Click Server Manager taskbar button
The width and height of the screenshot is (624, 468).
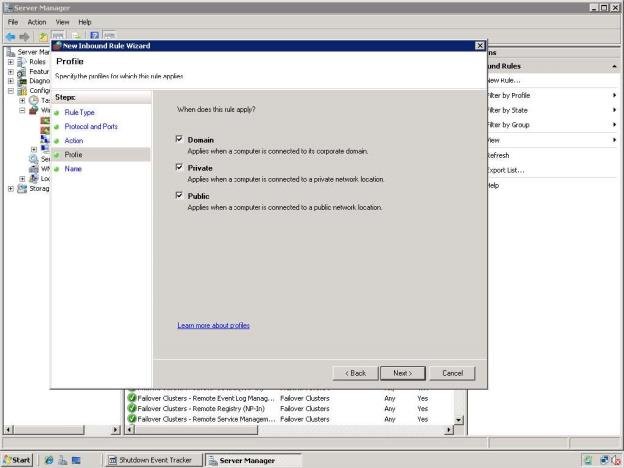(x=253, y=460)
